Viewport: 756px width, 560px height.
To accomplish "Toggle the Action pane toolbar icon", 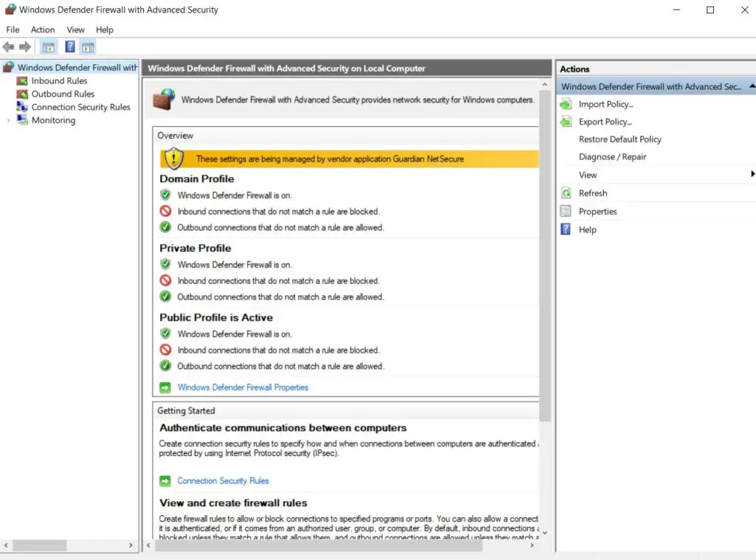I will (88, 47).
